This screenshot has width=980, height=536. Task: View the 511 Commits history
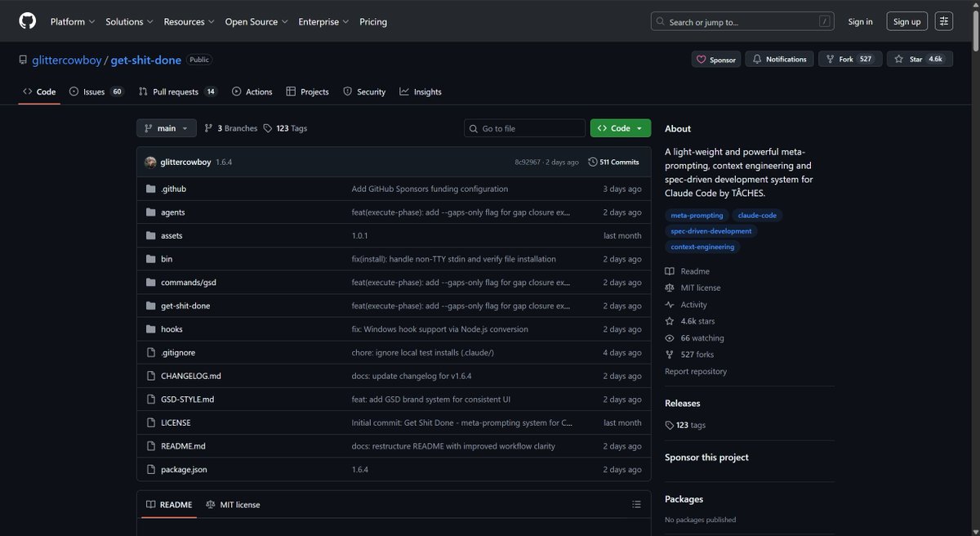point(613,162)
